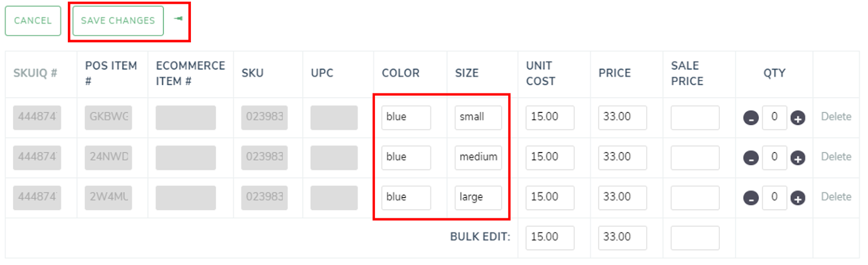The height and width of the screenshot is (265, 868).
Task: Select the Bulk Edit price field
Action: point(622,238)
